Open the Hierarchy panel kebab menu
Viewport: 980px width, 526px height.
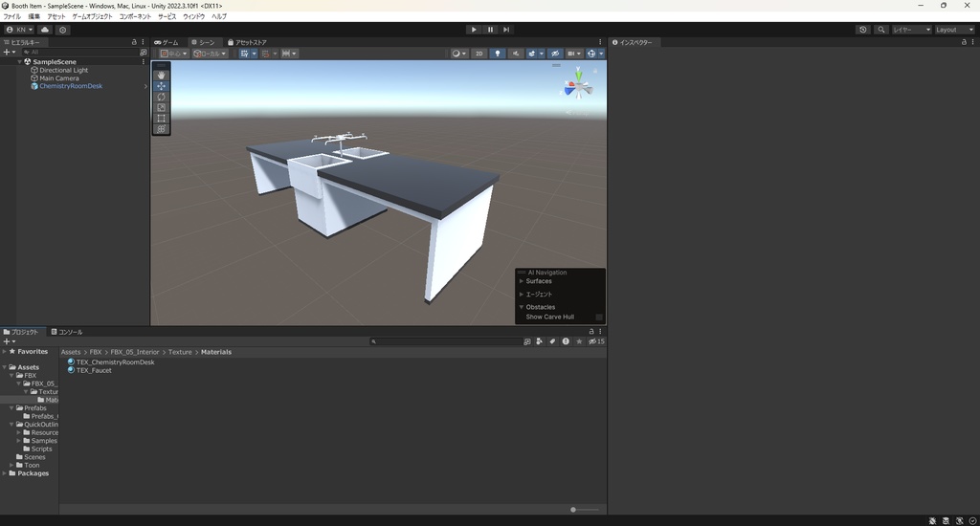[144, 42]
